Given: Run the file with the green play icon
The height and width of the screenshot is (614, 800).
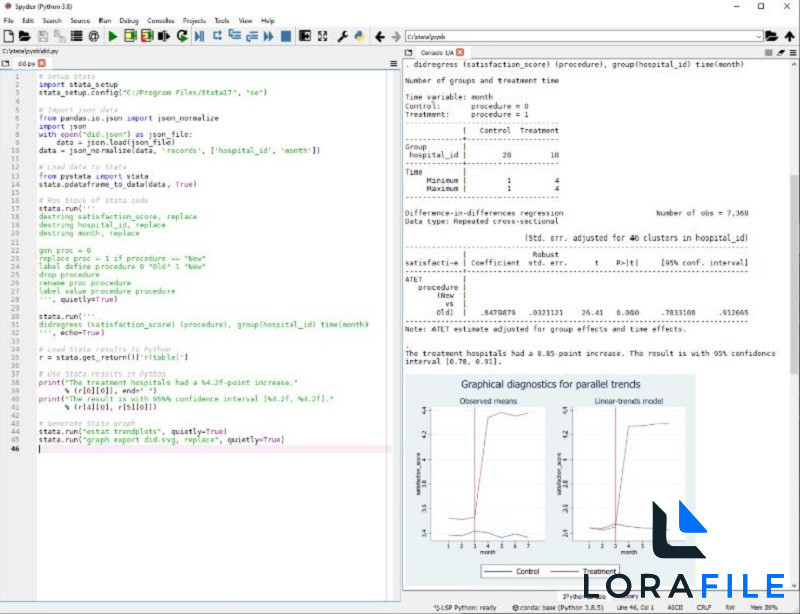Looking at the screenshot, I should (113, 36).
